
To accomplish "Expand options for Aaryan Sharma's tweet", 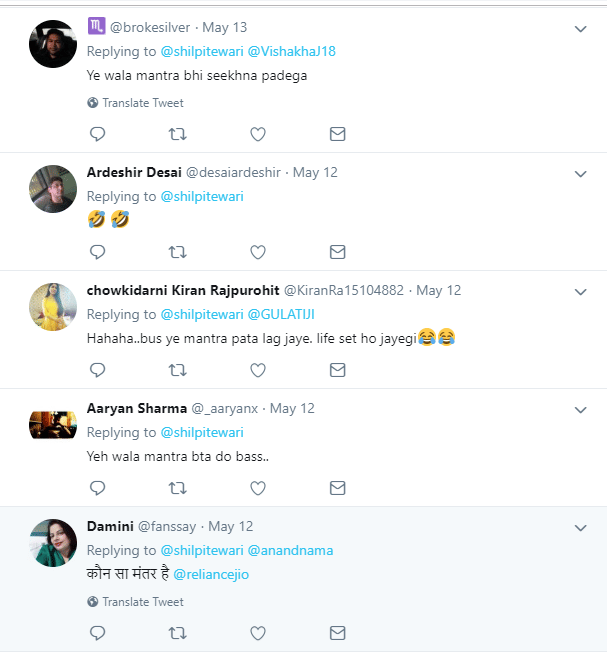I will click(x=580, y=409).
